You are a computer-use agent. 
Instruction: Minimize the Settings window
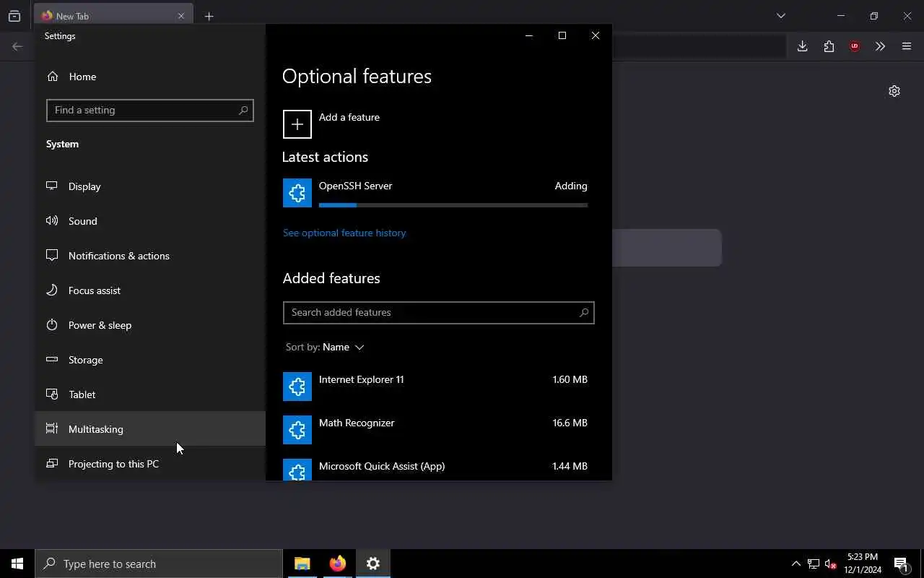pos(529,35)
